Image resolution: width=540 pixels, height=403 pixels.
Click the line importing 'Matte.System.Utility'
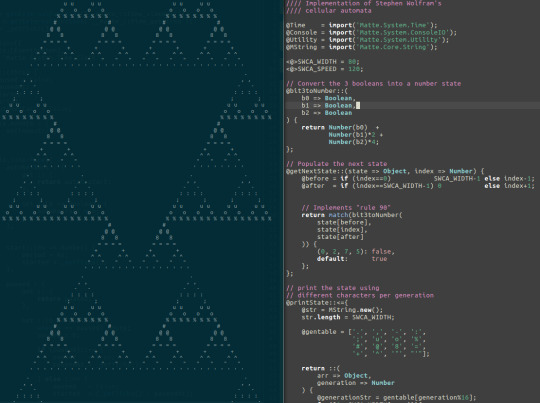367,40
